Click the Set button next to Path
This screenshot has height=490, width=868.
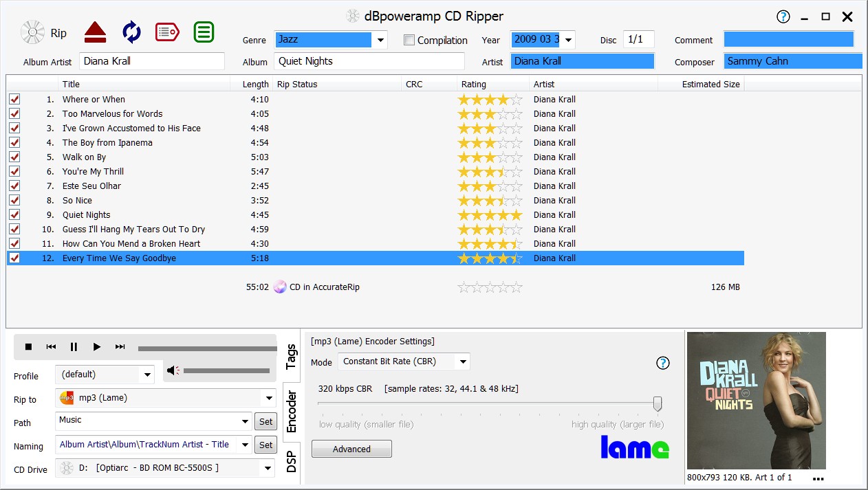(265, 421)
